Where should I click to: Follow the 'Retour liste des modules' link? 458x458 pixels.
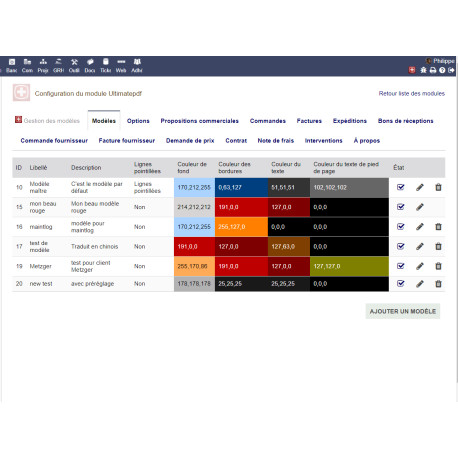(x=412, y=94)
